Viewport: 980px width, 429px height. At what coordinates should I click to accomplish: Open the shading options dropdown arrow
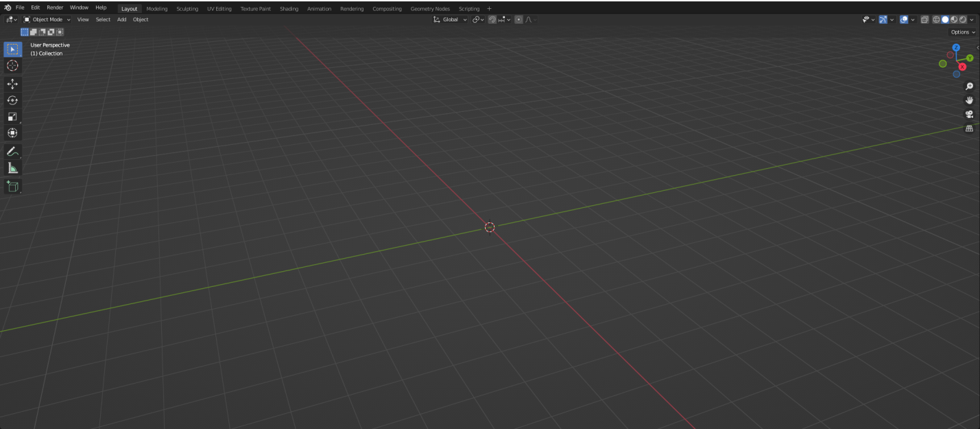(x=972, y=19)
